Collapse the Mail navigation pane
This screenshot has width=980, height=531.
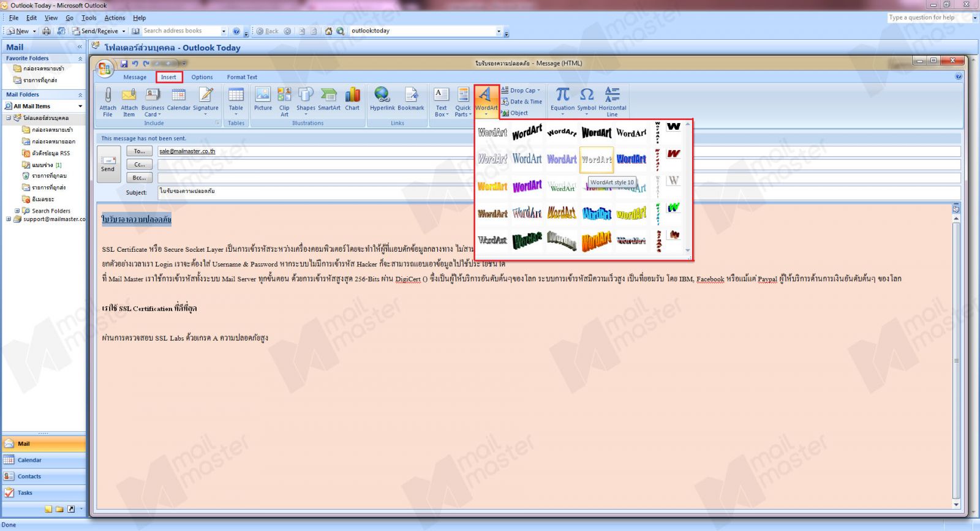80,47
